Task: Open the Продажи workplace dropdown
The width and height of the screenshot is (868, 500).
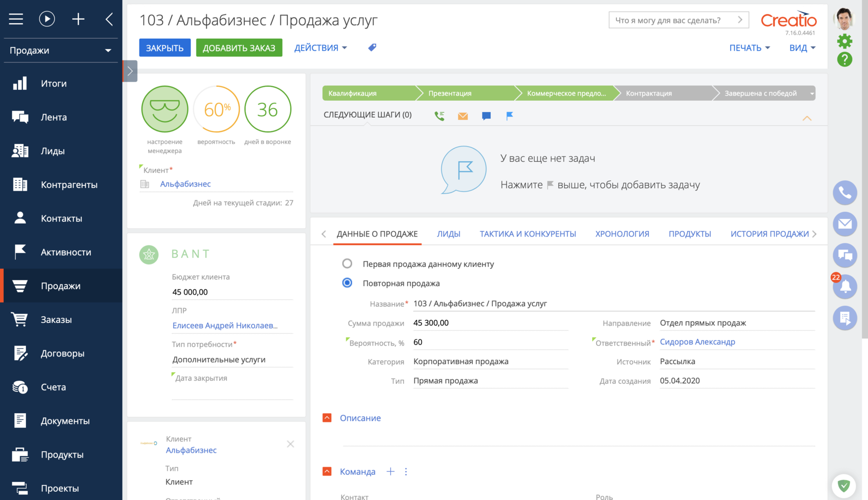Action: [61, 51]
